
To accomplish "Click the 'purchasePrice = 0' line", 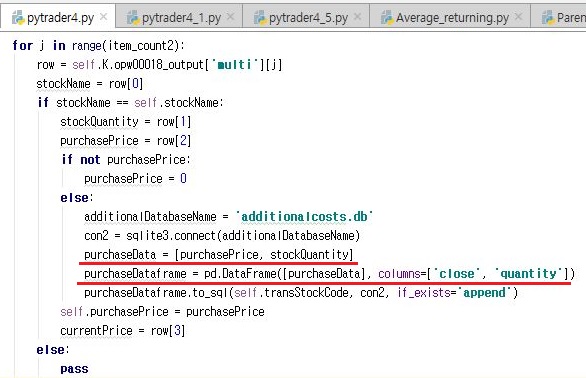I will (x=135, y=179).
